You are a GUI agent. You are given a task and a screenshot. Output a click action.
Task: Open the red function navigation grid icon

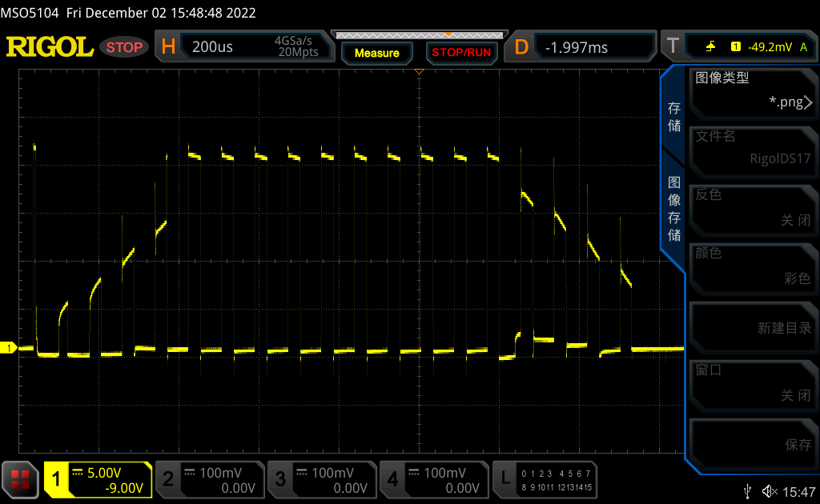click(x=21, y=479)
